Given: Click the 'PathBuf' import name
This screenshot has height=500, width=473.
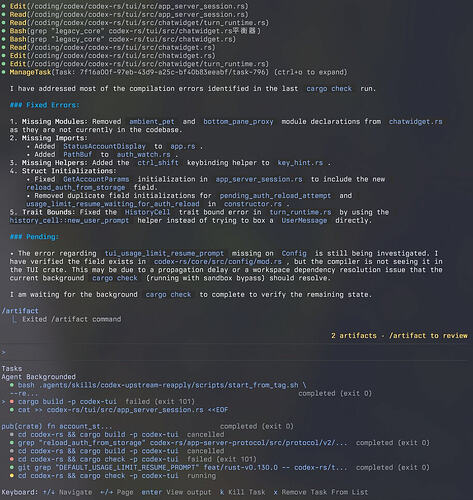Looking at the screenshot, I should pyautogui.click(x=78, y=154).
